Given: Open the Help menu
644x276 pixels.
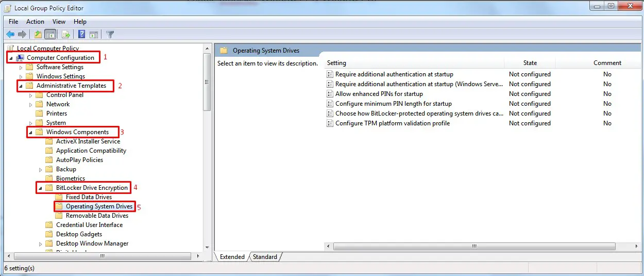Looking at the screenshot, I should point(80,22).
